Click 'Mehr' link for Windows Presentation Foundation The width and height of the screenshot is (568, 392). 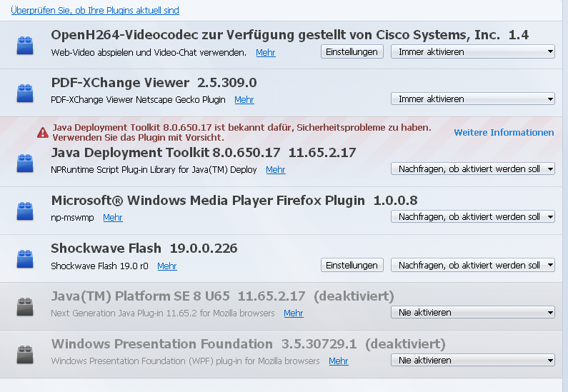coord(339,361)
